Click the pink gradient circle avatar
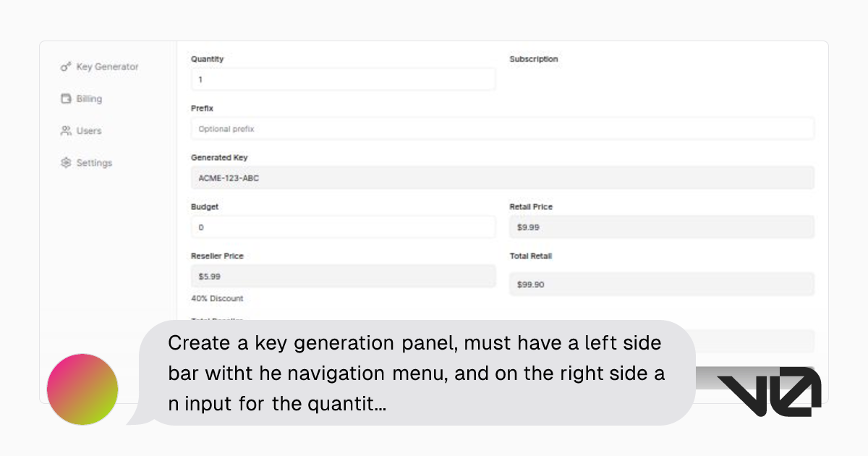This screenshot has height=456, width=868. point(82,389)
